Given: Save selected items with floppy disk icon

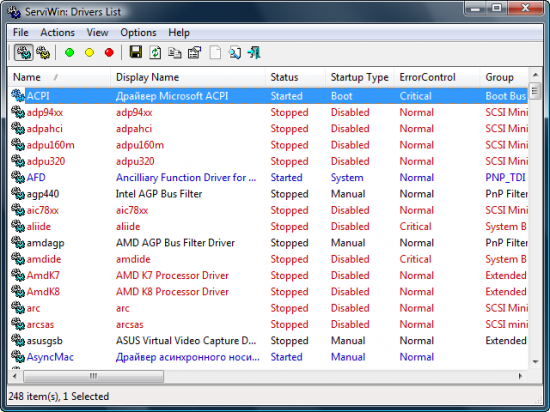Looking at the screenshot, I should point(135,53).
